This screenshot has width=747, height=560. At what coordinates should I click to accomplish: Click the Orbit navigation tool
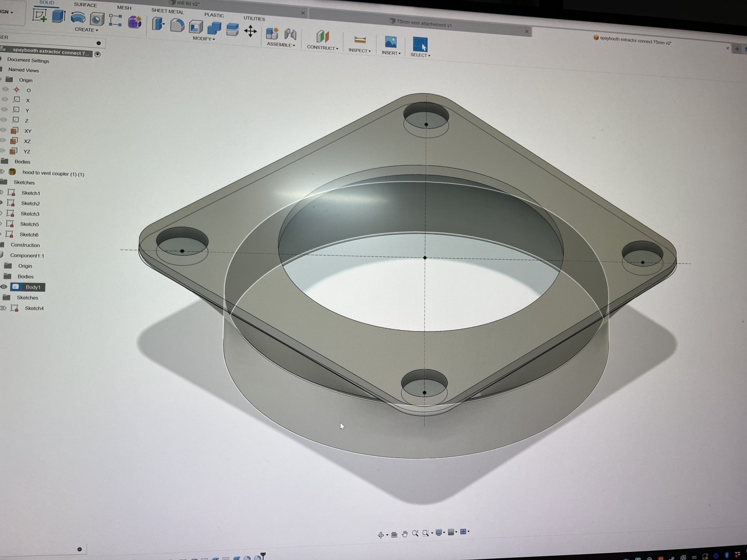pyautogui.click(x=381, y=535)
